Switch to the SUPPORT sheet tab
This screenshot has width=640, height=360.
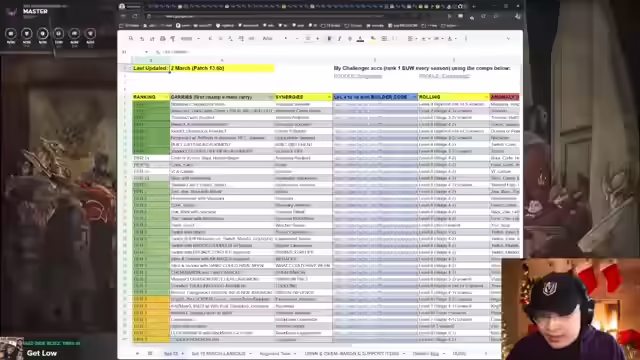point(354,353)
